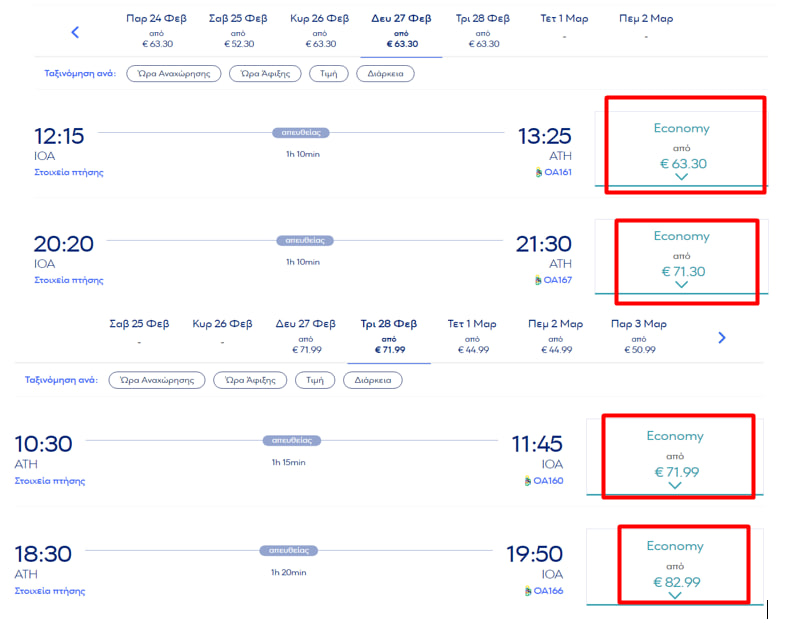Image resolution: width=797 pixels, height=641 pixels.
Task: Click airline logo icon beside OA160
Action: click(x=528, y=480)
